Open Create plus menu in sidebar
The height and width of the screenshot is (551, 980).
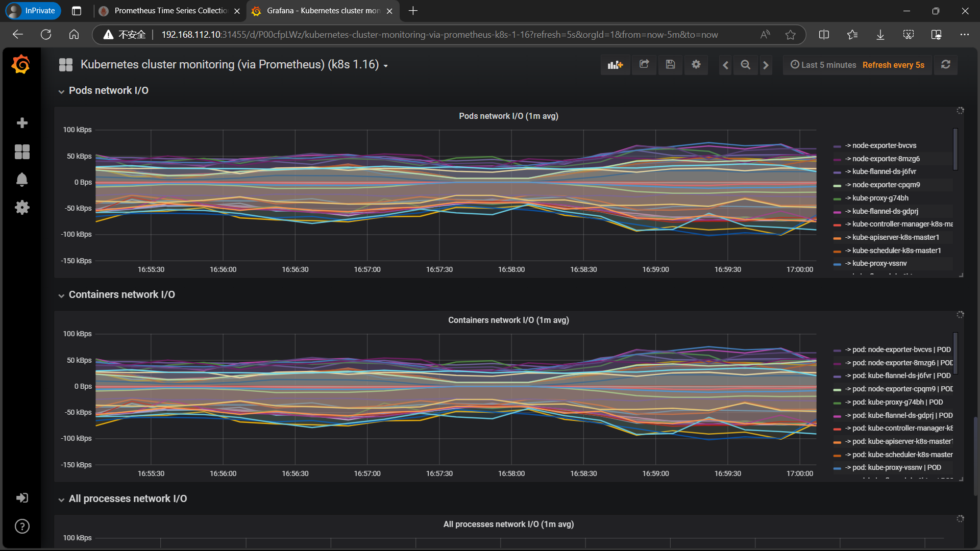point(22,123)
